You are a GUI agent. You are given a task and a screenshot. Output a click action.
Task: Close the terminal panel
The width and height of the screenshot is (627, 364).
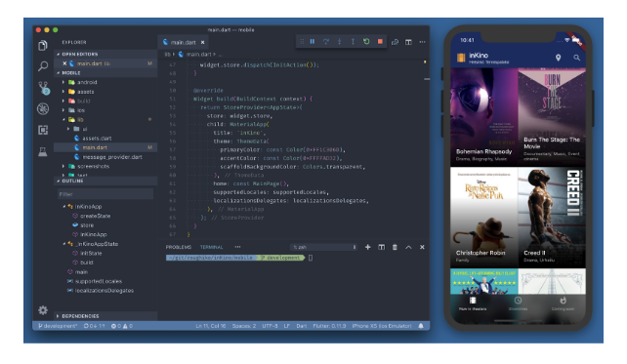422,247
